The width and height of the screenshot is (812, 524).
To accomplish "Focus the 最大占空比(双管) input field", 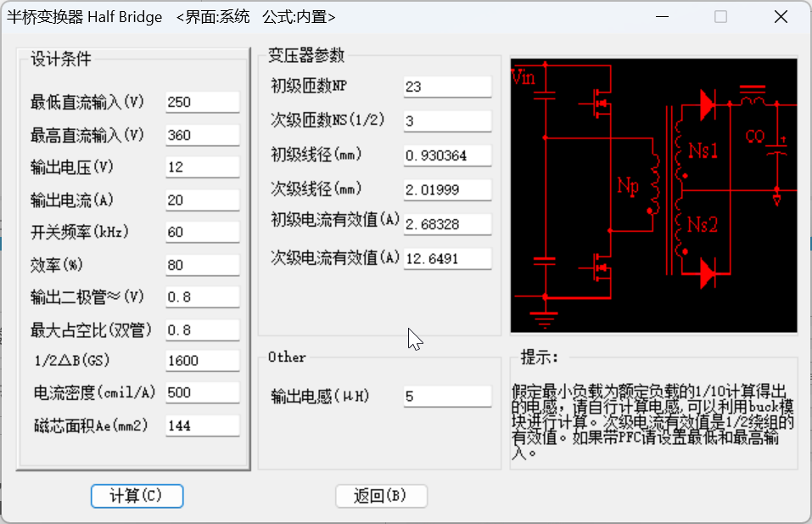I will point(203,330).
